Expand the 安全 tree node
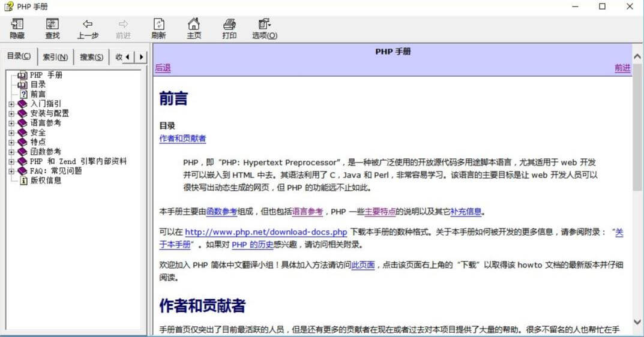This screenshot has width=644, height=337. point(11,133)
